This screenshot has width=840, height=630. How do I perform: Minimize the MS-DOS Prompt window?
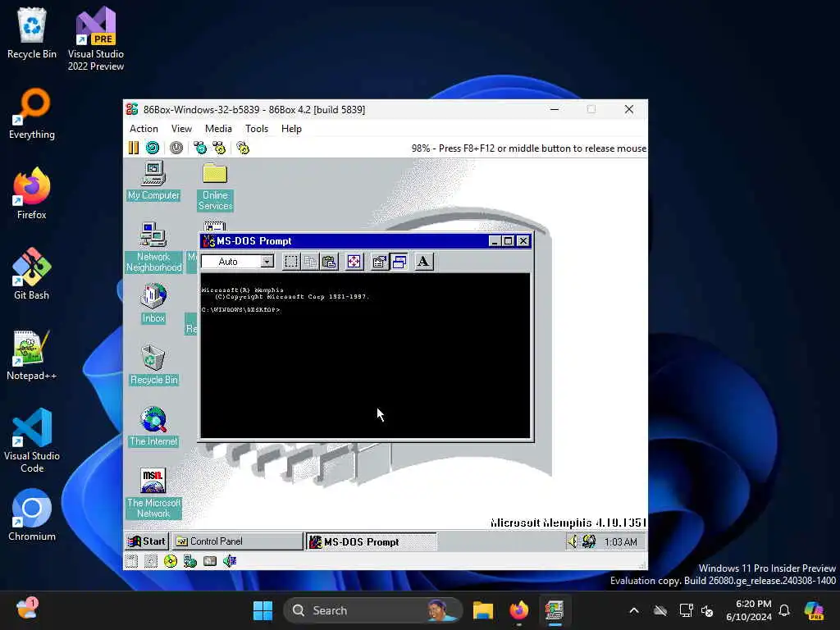pos(495,241)
